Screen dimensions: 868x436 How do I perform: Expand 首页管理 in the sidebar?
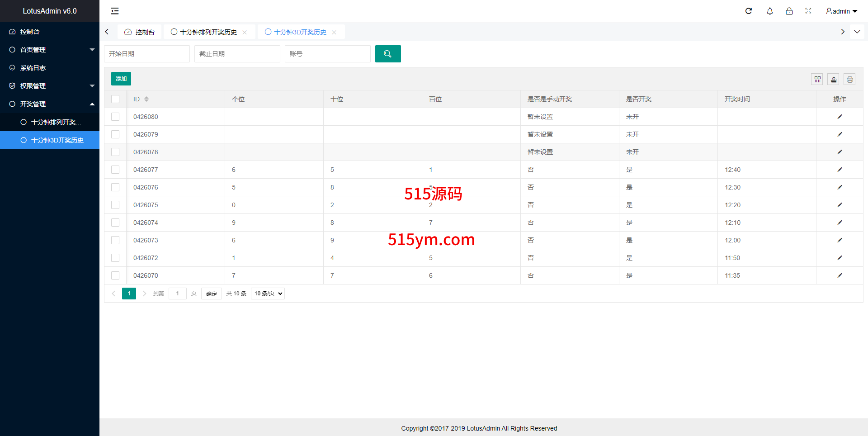pos(50,50)
